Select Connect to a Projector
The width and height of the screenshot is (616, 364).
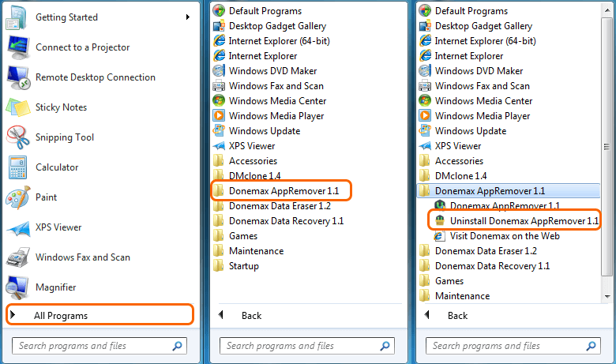pos(82,47)
